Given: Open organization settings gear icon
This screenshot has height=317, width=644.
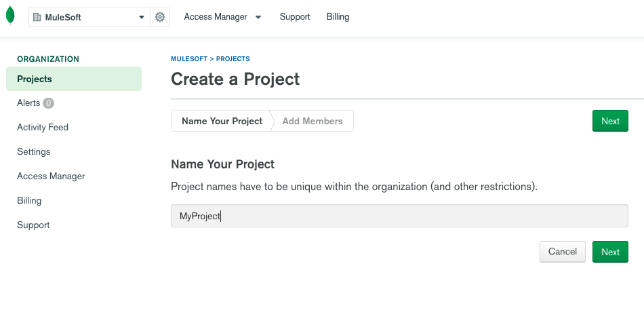Looking at the screenshot, I should [160, 17].
